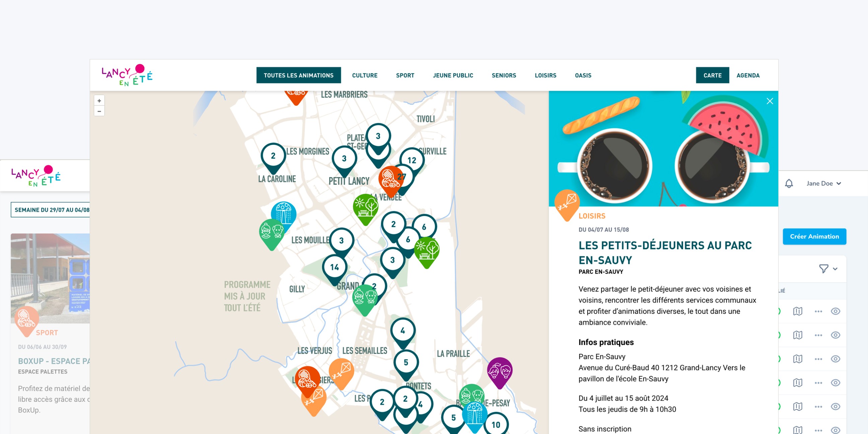Screen dimensions: 868x434
Task: Select the Culture category menu item
Action: pos(365,75)
